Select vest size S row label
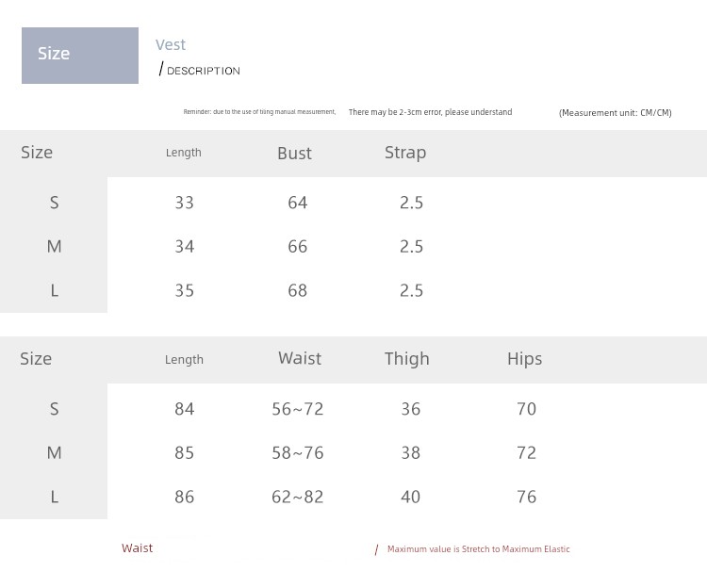Image resolution: width=707 pixels, height=588 pixels. point(54,203)
